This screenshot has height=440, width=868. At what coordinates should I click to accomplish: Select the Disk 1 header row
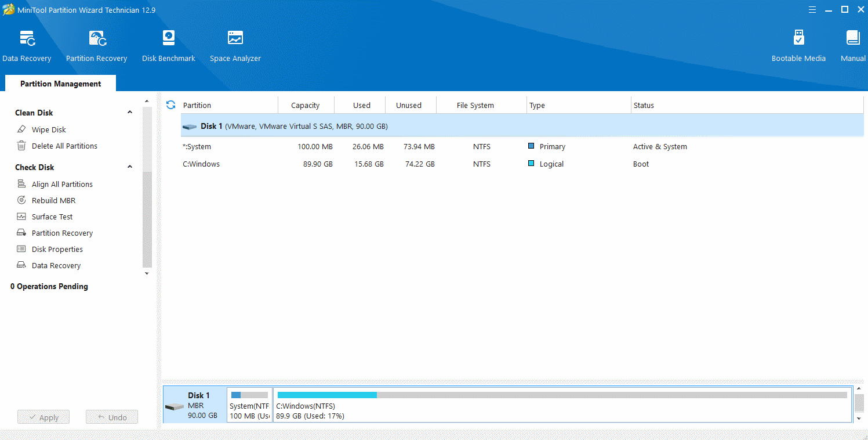[x=522, y=126]
